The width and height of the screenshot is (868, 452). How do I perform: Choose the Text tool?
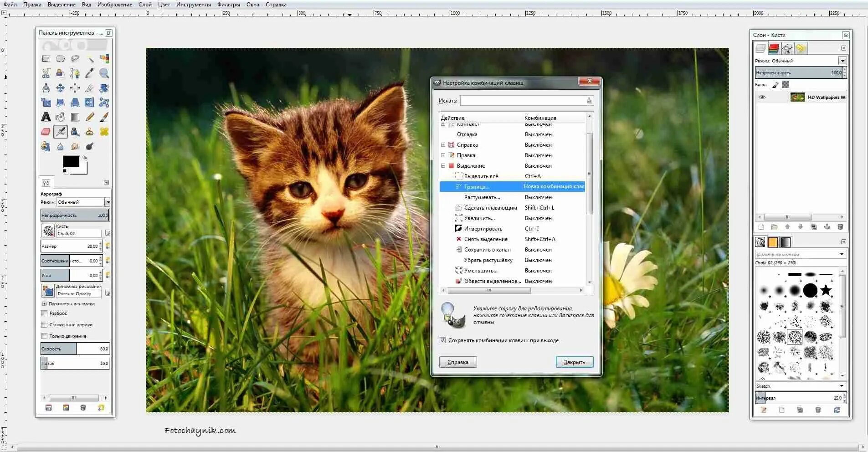click(x=46, y=117)
